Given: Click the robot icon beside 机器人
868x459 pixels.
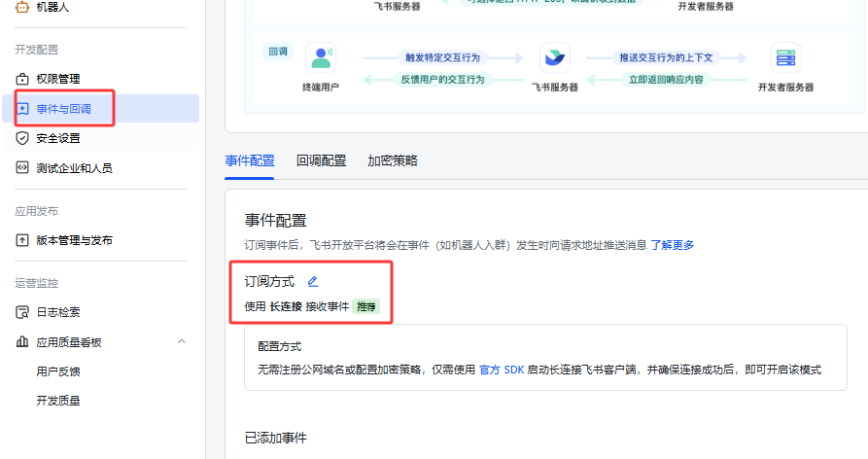Looking at the screenshot, I should pos(22,8).
